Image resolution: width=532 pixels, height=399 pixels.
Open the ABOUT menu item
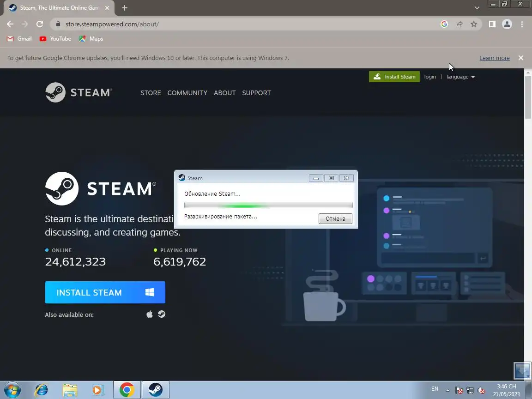click(x=224, y=93)
